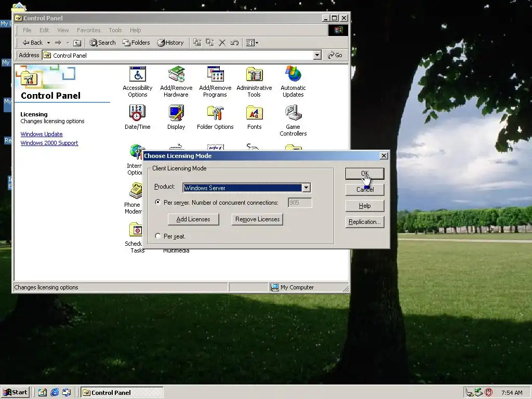Click the network connection tray icon
532x399 pixels.
tap(469, 393)
